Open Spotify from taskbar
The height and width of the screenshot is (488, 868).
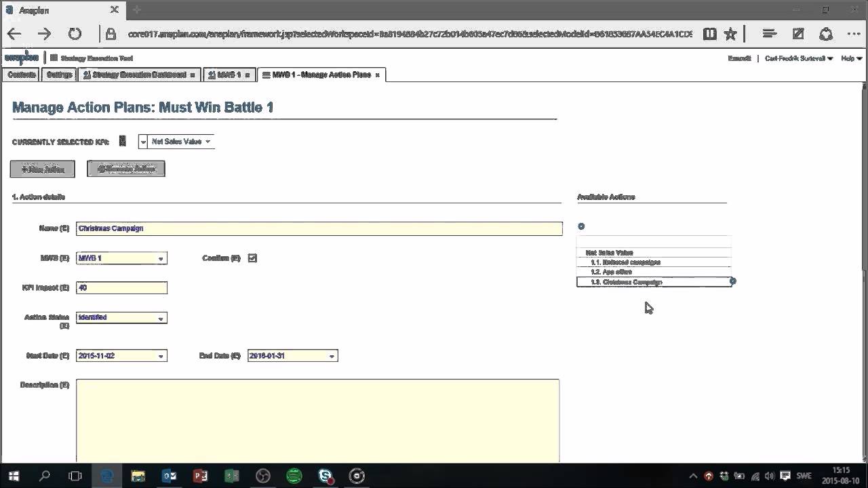[294, 476]
